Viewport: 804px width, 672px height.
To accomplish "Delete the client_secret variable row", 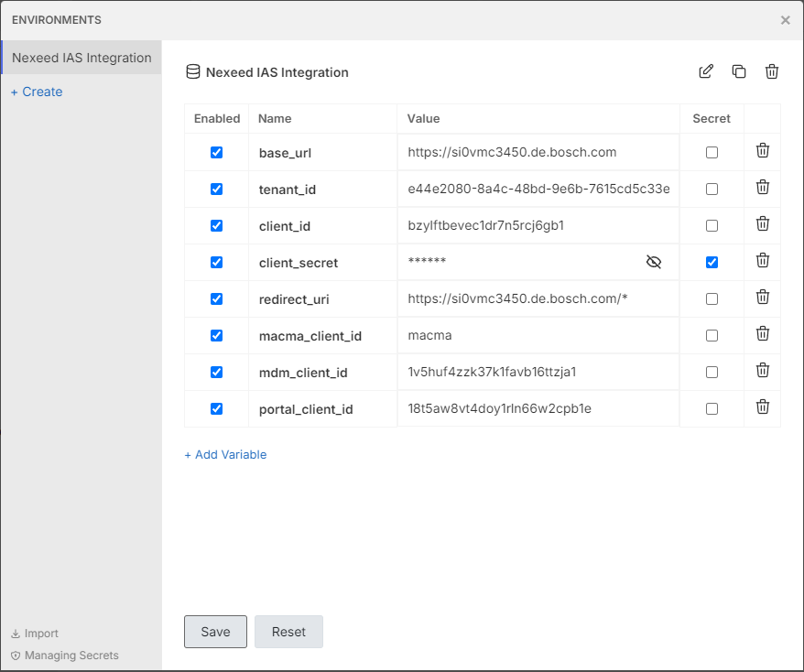I will pos(762,261).
